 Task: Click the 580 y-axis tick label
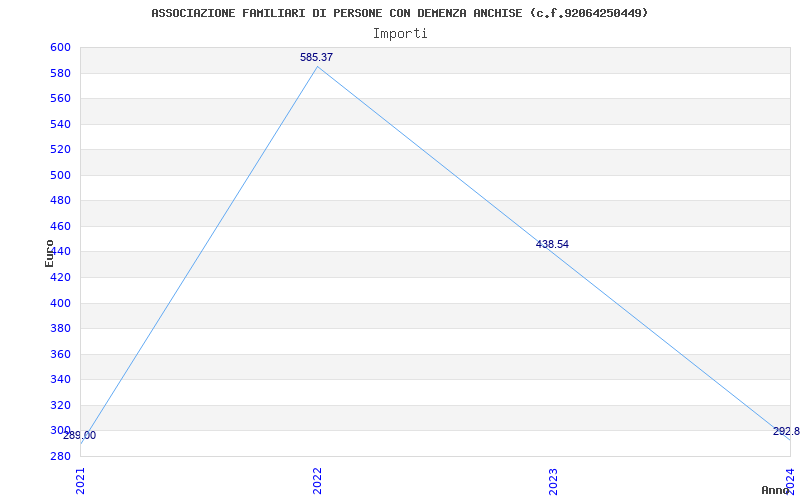point(60,73)
